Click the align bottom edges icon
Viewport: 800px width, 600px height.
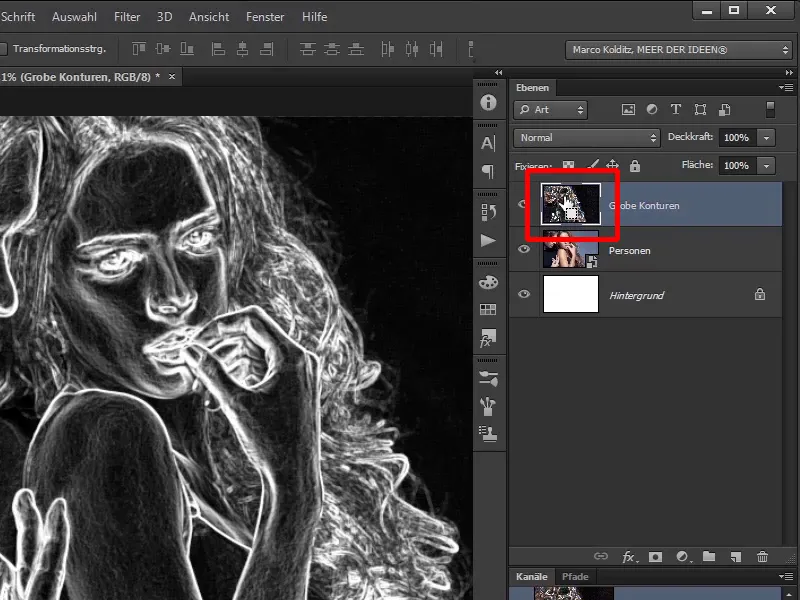[187, 49]
